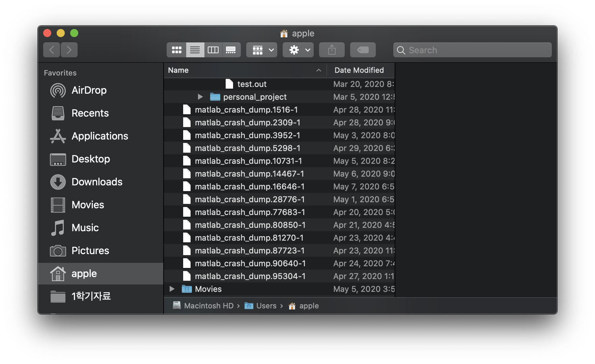Screen dimensions: 595x364
Task: Select matlab_crash_dump.95304-1
Action: (279, 276)
